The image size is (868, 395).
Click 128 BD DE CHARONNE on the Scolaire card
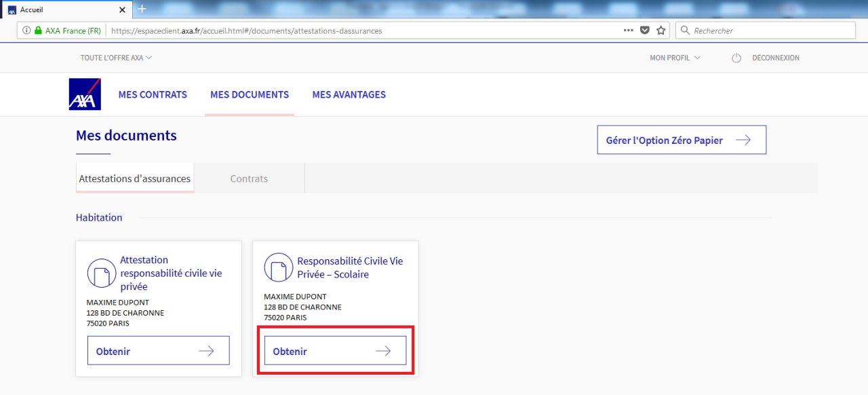tap(302, 307)
